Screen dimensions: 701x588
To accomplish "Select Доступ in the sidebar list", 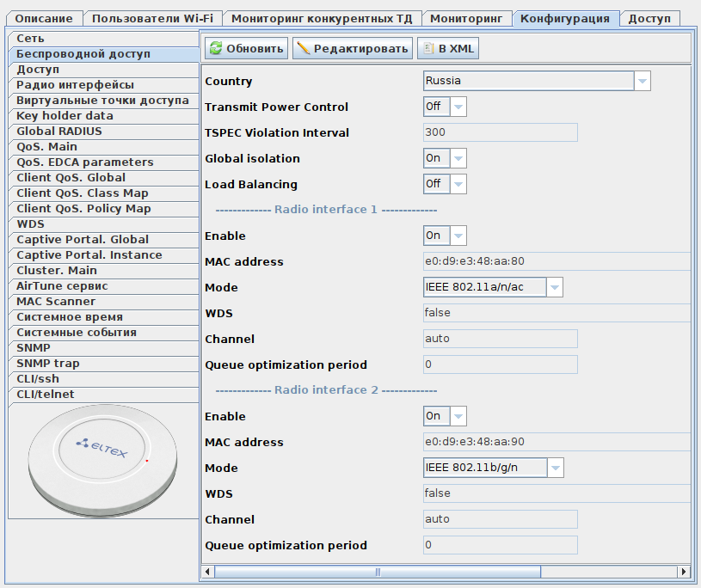I will point(104,70).
